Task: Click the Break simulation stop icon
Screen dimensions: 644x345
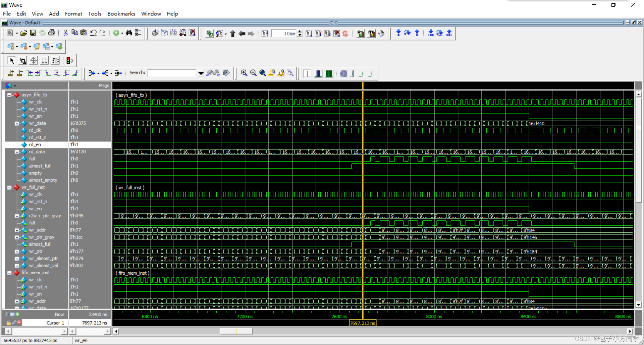Action: pyautogui.click(x=345, y=33)
